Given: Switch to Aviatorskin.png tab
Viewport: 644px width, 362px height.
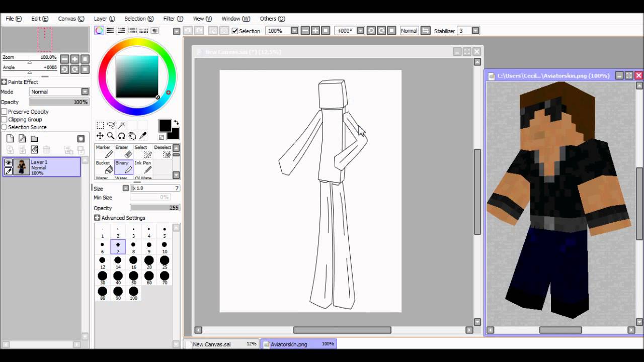Looking at the screenshot, I should (298, 344).
